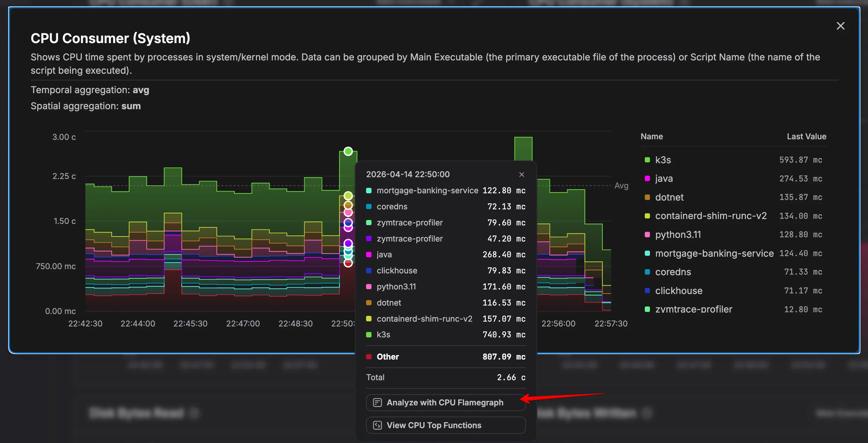Click the 750.00 mc y-axis label
The image size is (868, 443).
pyautogui.click(x=56, y=266)
